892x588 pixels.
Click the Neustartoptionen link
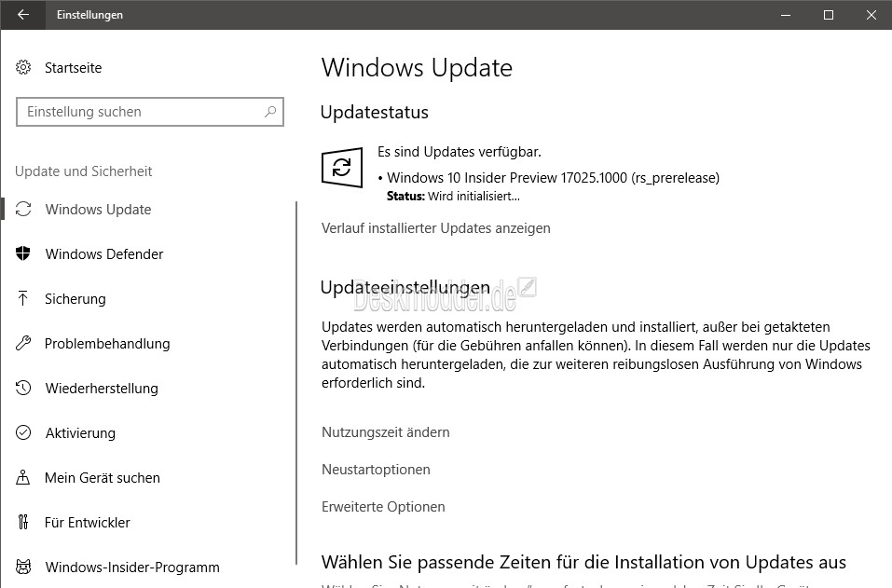[x=376, y=469]
